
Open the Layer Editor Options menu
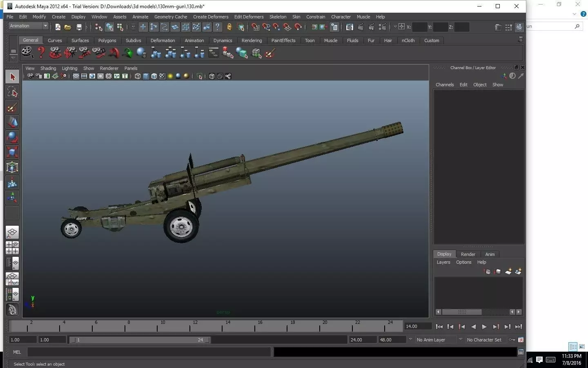tap(463, 262)
